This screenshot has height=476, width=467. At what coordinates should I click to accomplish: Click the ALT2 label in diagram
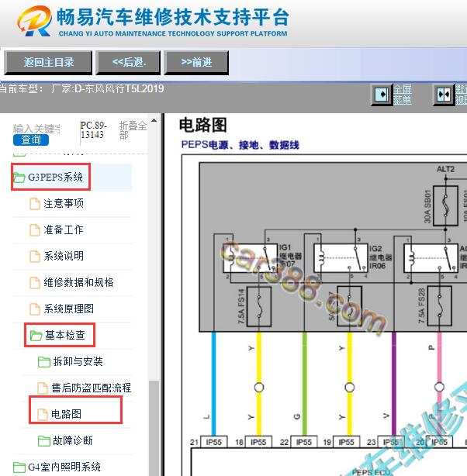tap(445, 170)
